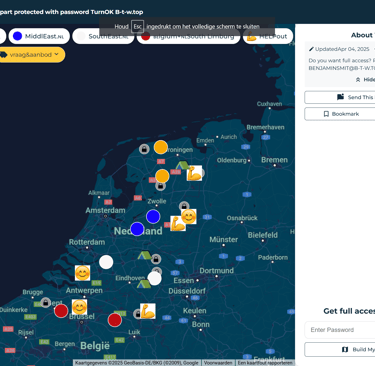The height and width of the screenshot is (366, 375).
Task: Expand the vraag&aanbod dropdown
Action: (31, 55)
